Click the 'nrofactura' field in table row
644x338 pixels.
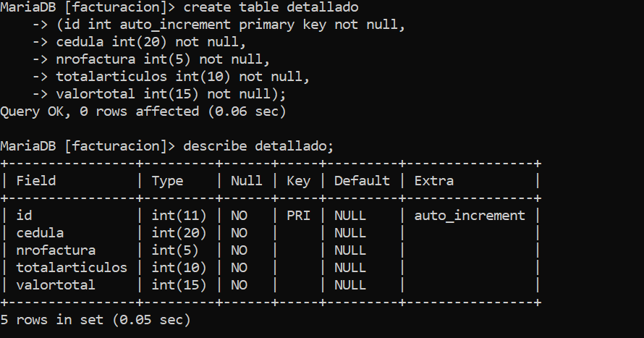(x=56, y=250)
